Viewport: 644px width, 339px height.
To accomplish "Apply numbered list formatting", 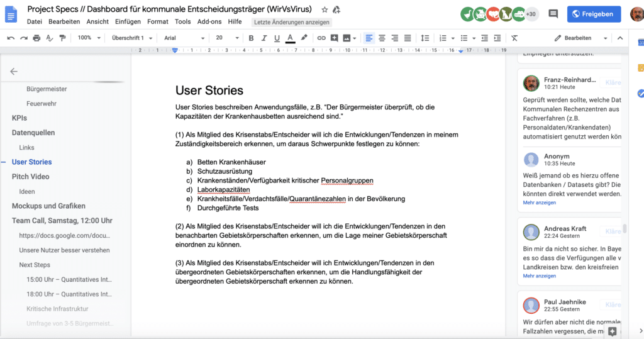I will (443, 38).
